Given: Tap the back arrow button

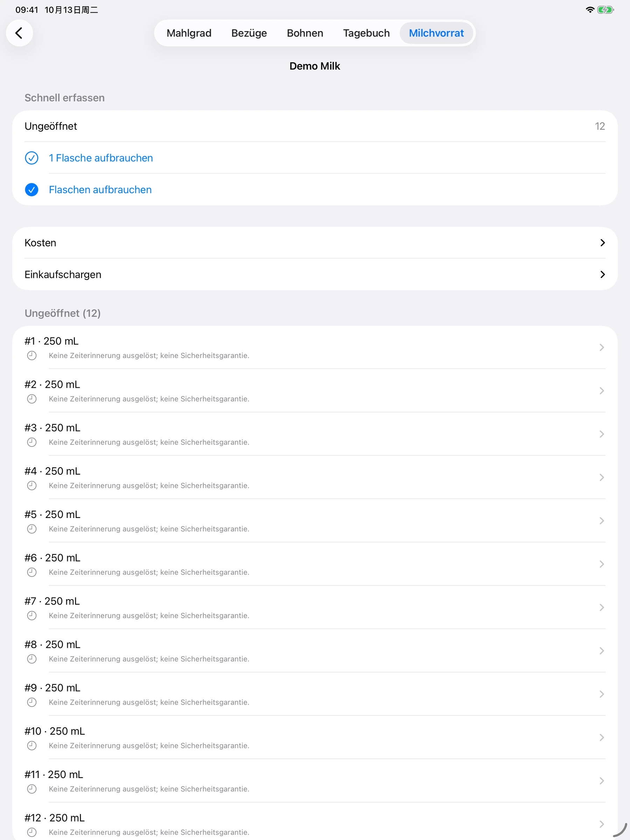Looking at the screenshot, I should point(19,33).
